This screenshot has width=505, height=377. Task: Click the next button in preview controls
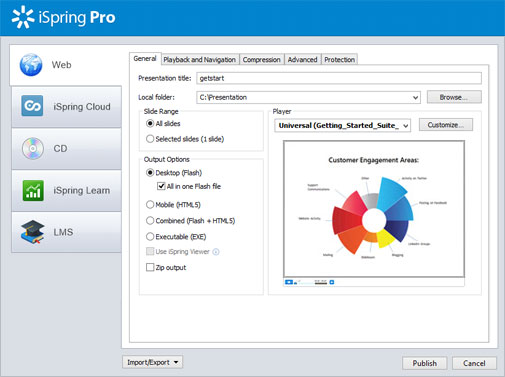click(x=332, y=282)
